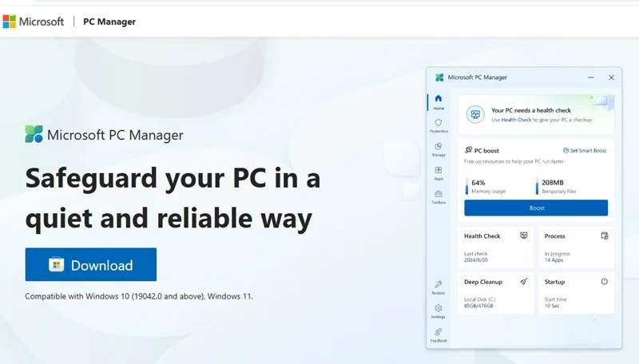Viewport: 639px width, 364px height.
Task: Click the 'Safeguard your PC' headline
Action: tap(173, 199)
